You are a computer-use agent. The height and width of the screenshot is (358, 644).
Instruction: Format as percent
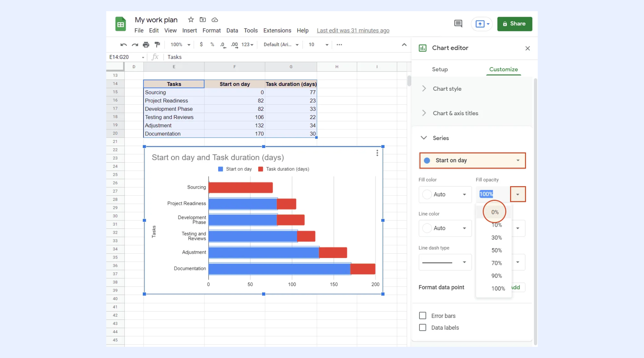click(x=212, y=44)
